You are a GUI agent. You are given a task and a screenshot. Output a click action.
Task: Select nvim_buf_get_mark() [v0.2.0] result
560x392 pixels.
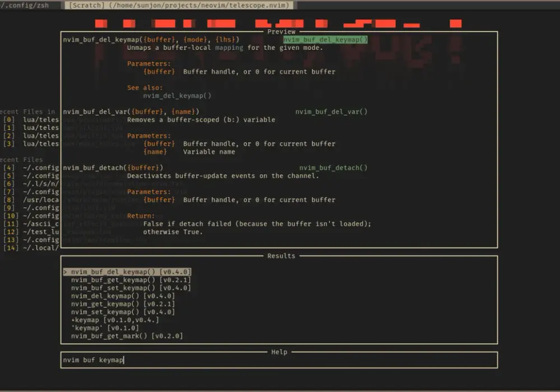(127, 336)
